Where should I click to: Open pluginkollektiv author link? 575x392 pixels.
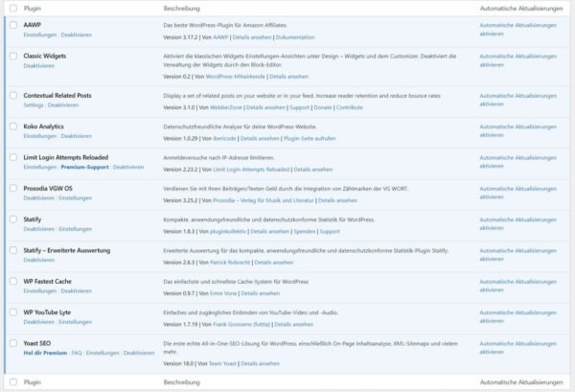tap(228, 231)
